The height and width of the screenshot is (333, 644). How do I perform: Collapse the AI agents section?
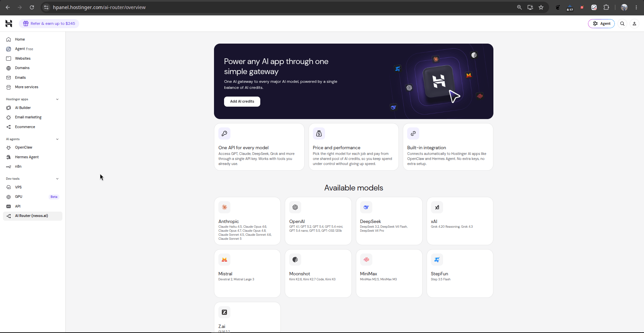[57, 139]
